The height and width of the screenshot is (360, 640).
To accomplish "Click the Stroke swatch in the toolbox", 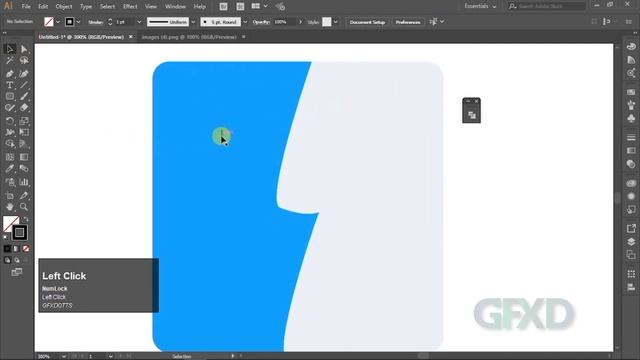I will 20,233.
